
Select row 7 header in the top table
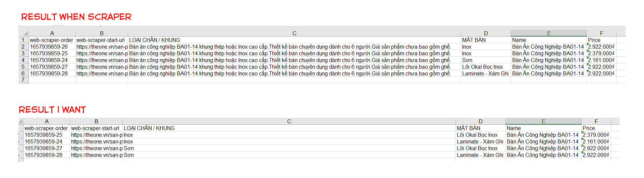[23, 80]
